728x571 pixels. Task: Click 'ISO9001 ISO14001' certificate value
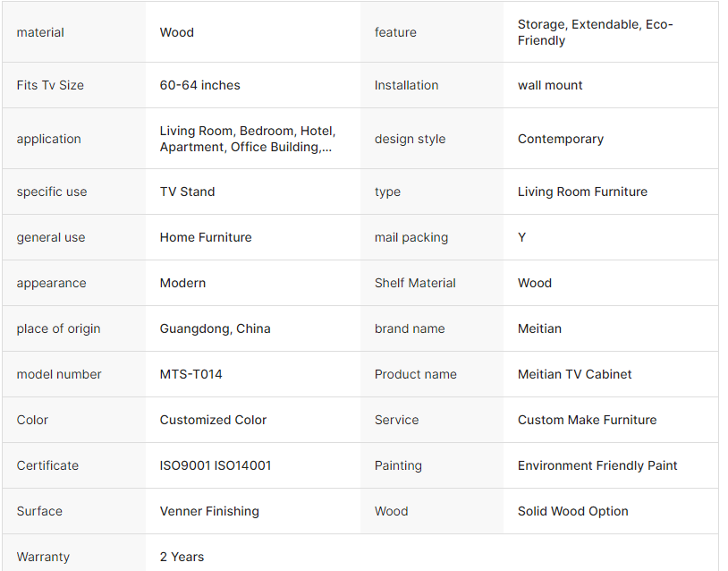216,465
